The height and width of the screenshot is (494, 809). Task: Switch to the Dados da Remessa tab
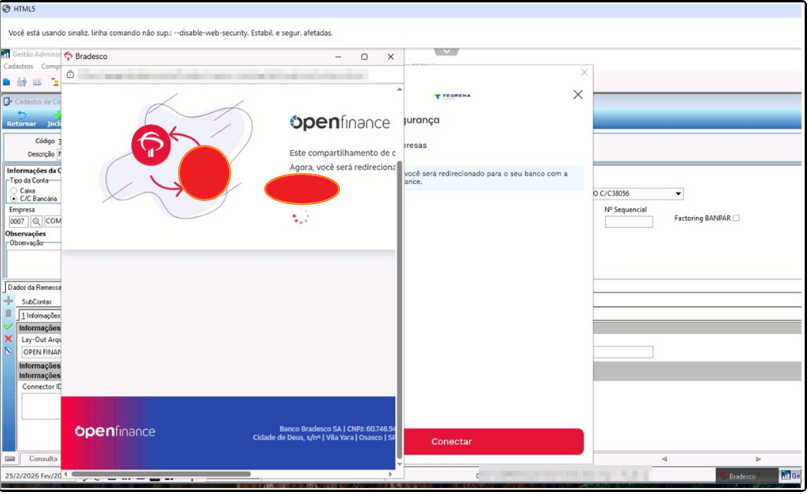click(x=34, y=287)
